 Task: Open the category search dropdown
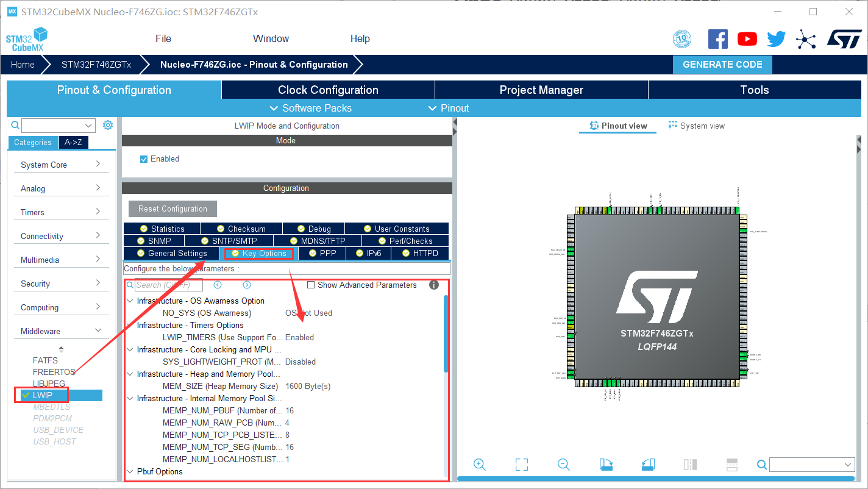coord(89,126)
